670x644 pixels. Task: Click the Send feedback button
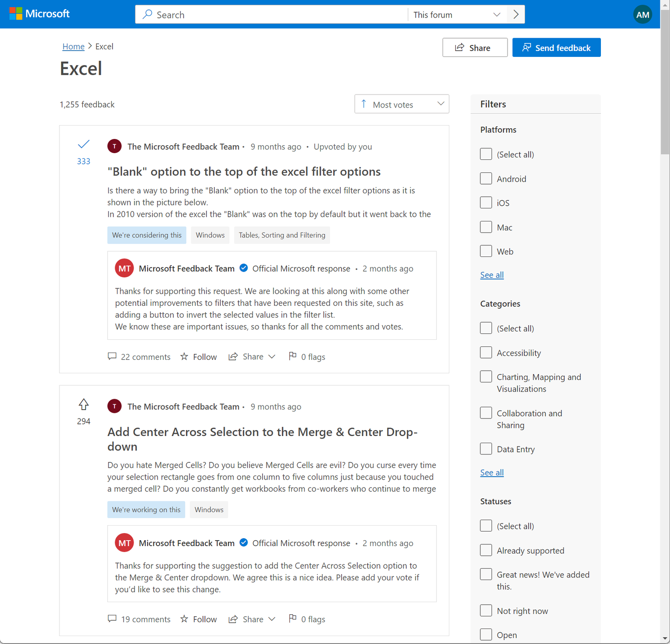coord(556,48)
